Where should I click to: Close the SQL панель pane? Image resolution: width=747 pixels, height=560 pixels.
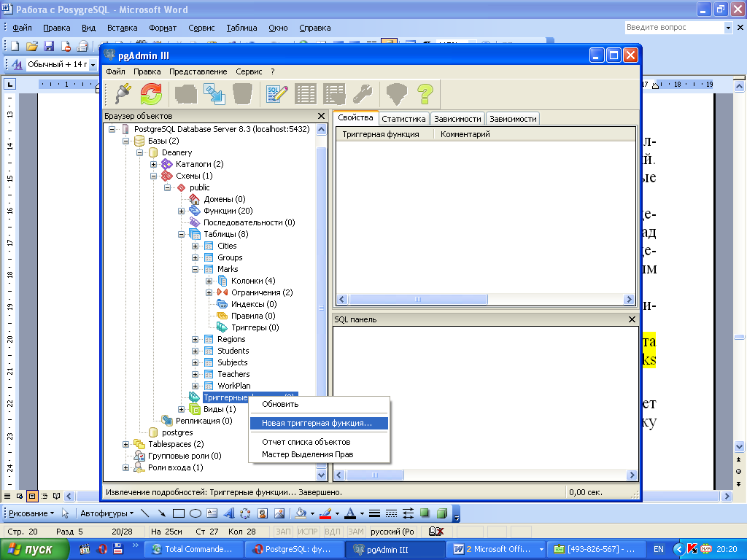tap(632, 319)
